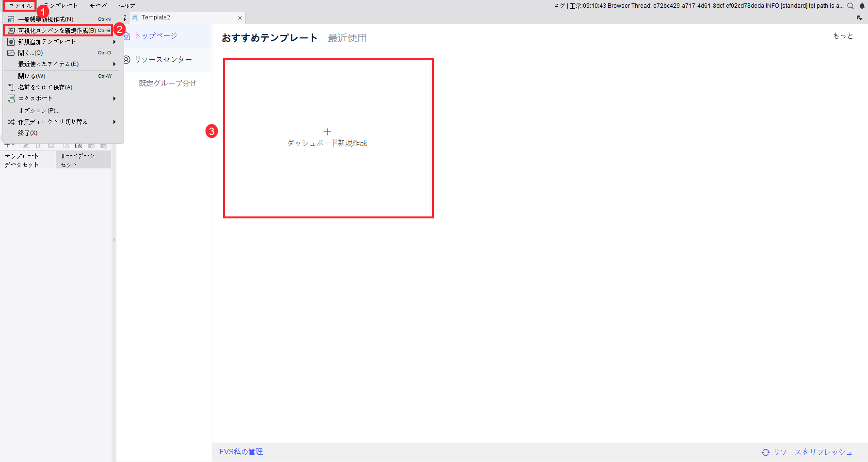Screen dimensions: 868x462
Task: Click the search magnifier icon
Action: [850, 6]
